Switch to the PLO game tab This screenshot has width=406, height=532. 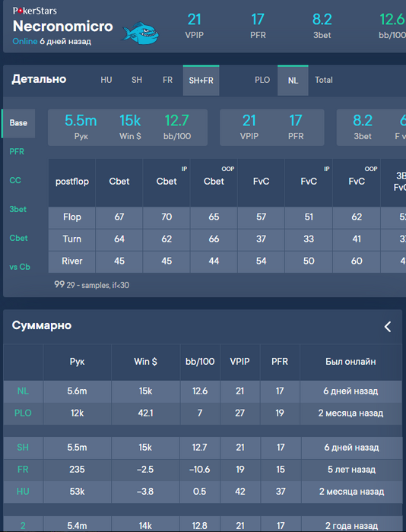point(262,80)
